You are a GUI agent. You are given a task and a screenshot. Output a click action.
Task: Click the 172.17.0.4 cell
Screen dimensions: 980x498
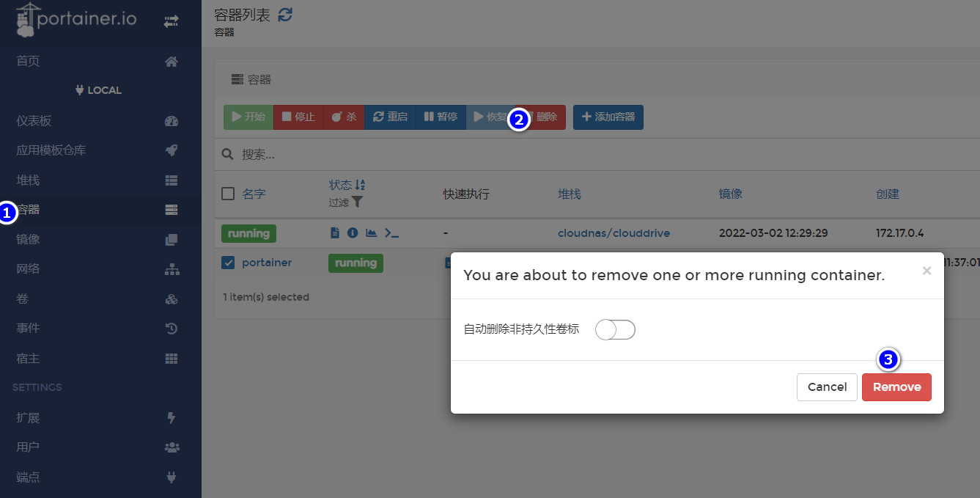[899, 233]
